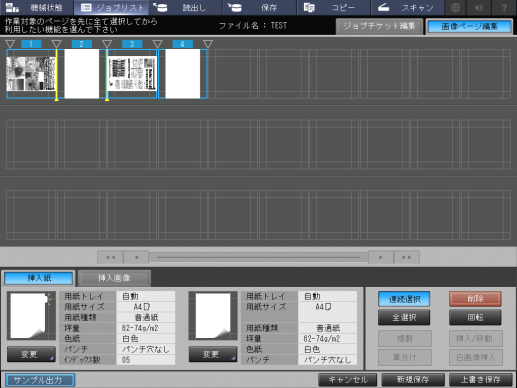Jump to last page with double-right arrow
Image resolution: width=517 pixels, height=388 pixels.
(x=406, y=257)
